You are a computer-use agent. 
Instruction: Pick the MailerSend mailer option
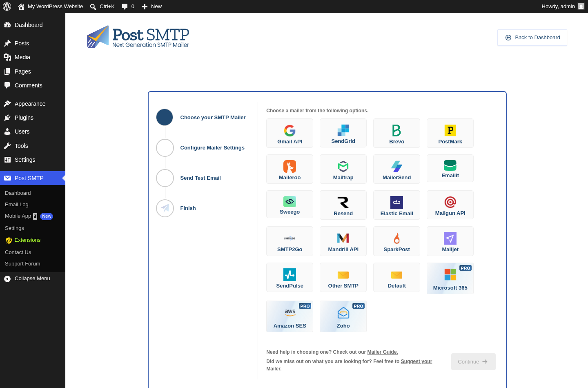pyautogui.click(x=396, y=169)
